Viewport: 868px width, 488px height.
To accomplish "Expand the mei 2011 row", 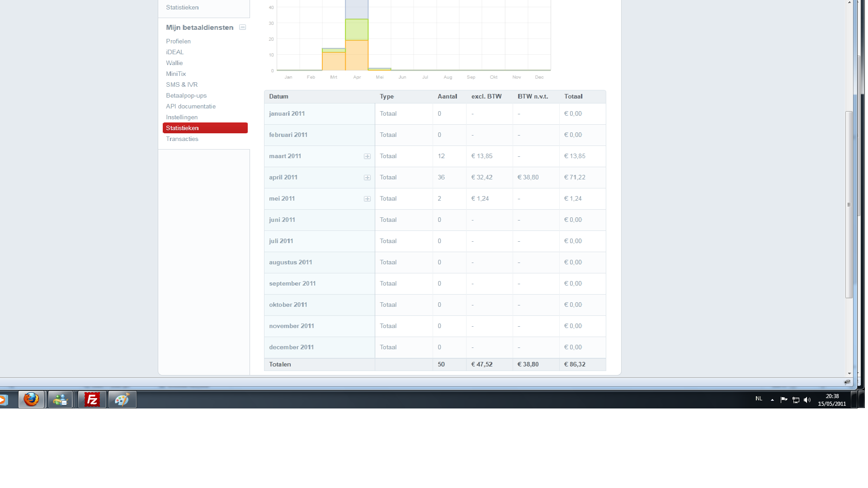I will click(x=367, y=199).
